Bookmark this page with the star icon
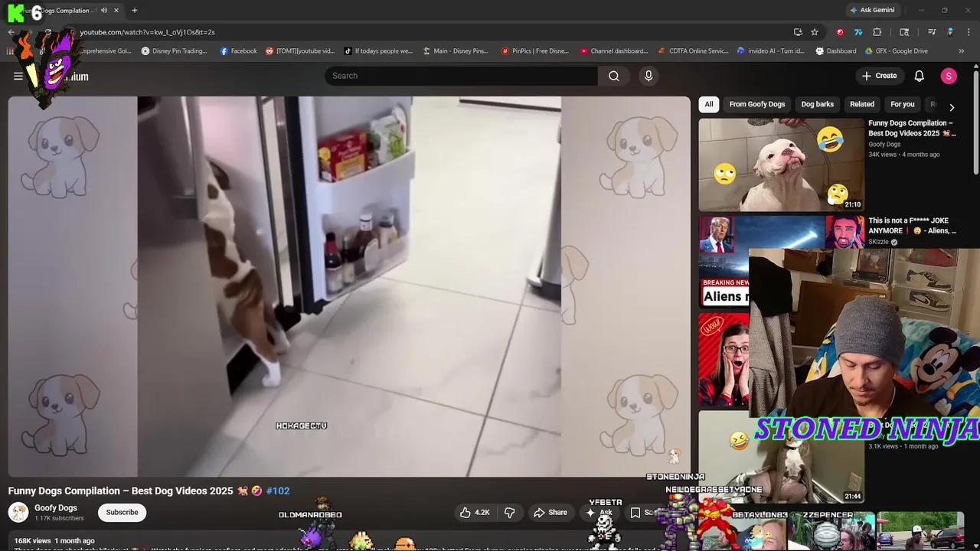The image size is (980, 551). 815,32
